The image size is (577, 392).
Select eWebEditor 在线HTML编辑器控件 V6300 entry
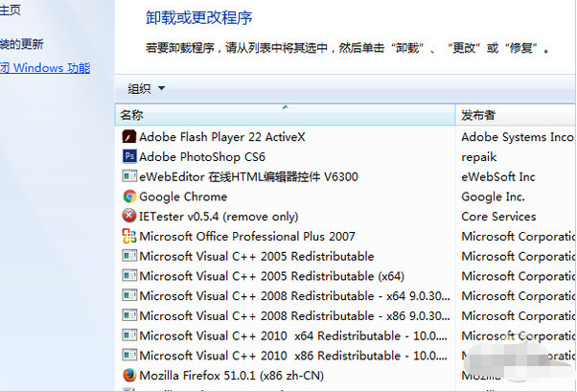click(x=248, y=176)
